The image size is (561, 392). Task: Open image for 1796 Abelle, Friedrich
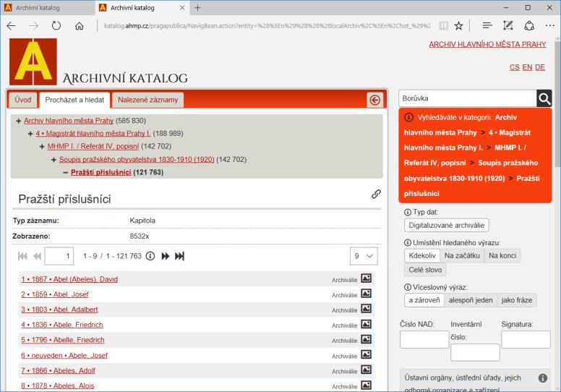(366, 339)
